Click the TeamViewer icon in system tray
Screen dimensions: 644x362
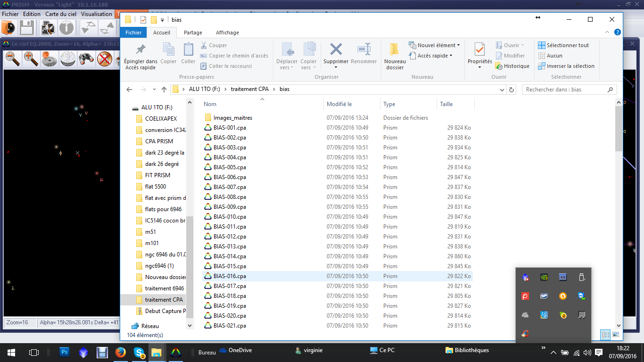[x=581, y=296]
